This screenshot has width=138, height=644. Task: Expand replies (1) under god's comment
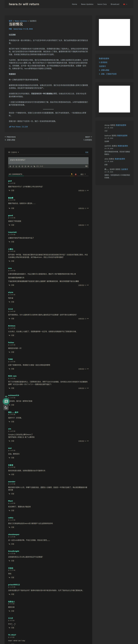coord(83,191)
